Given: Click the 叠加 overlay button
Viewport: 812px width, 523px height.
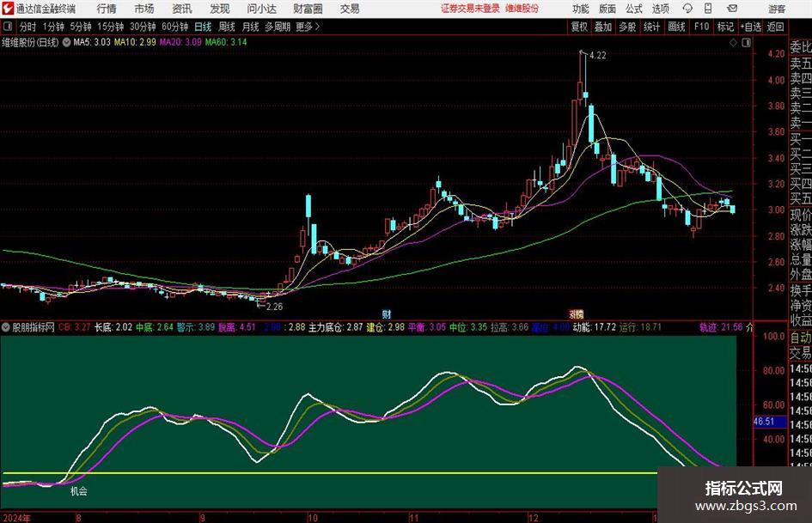Looking at the screenshot, I should [603, 27].
